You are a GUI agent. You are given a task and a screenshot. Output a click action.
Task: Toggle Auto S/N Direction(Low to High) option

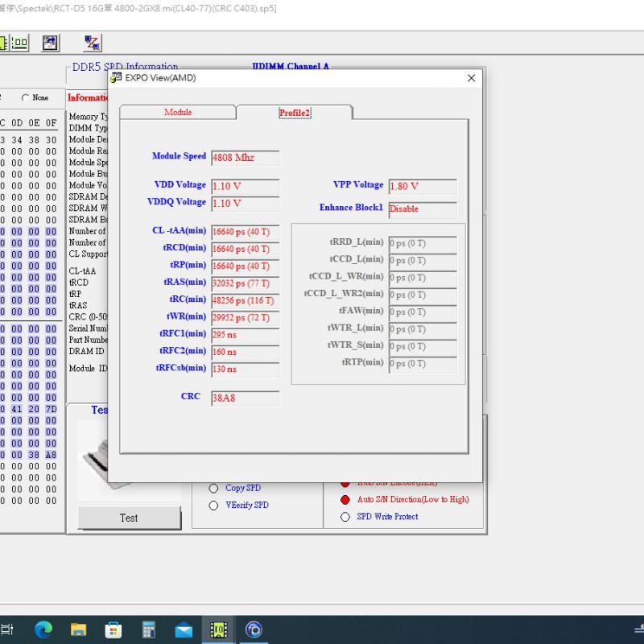pyautogui.click(x=345, y=500)
